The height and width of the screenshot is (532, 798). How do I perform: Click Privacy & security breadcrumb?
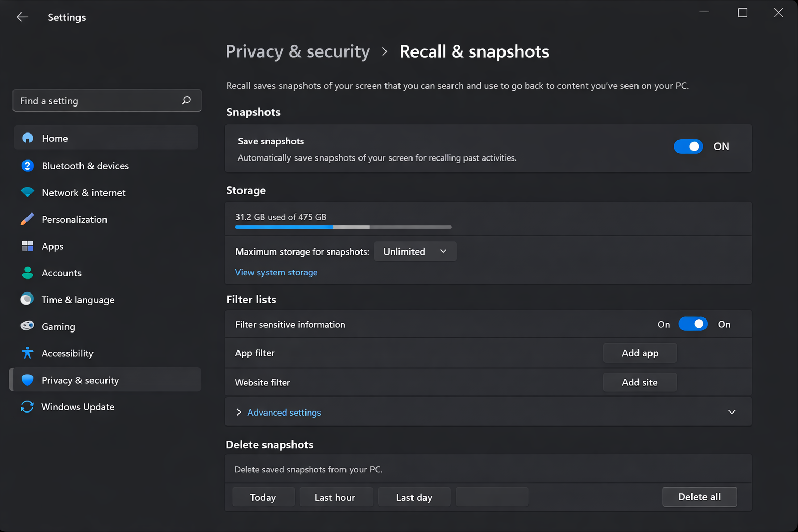[x=298, y=51]
